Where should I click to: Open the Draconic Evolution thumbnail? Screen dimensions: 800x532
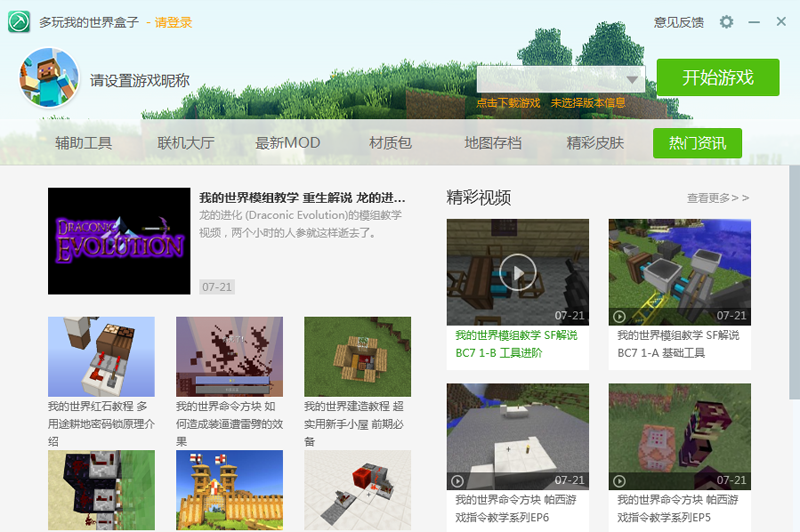(x=119, y=241)
